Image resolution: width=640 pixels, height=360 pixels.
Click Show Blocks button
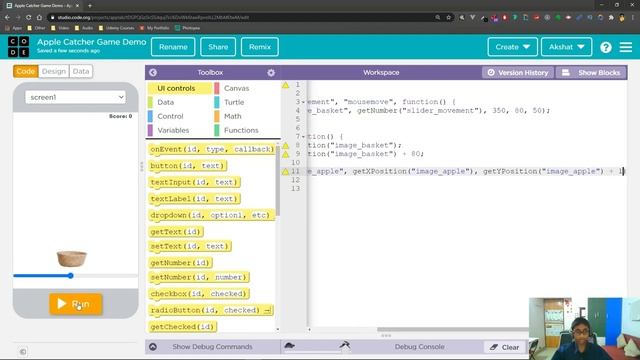591,73
